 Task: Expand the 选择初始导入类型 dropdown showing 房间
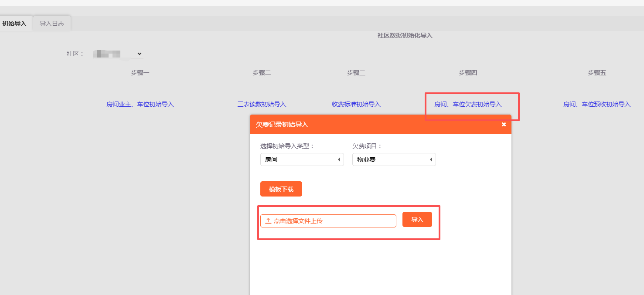coord(301,159)
